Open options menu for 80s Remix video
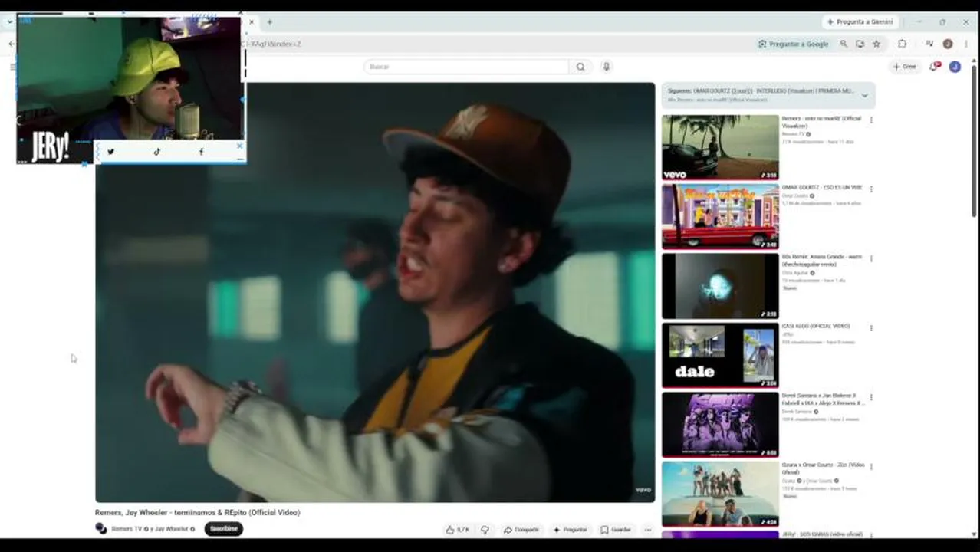Viewport: 980px width, 552px height. click(871, 258)
